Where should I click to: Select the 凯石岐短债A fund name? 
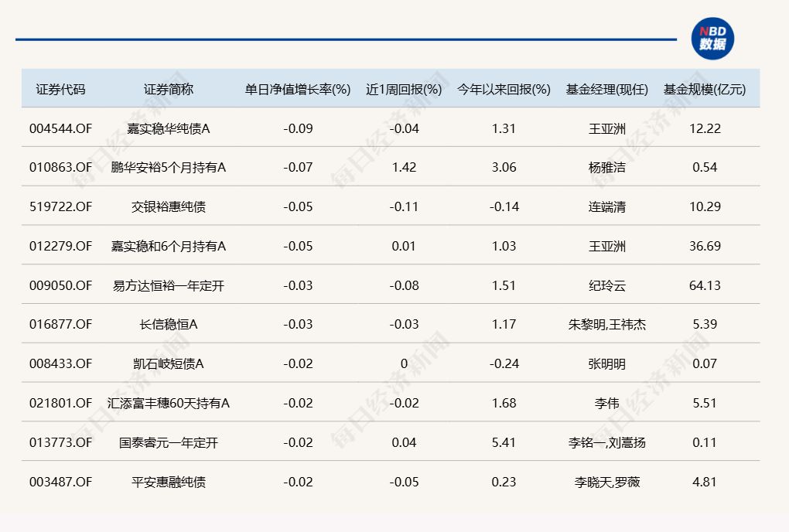[169, 364]
